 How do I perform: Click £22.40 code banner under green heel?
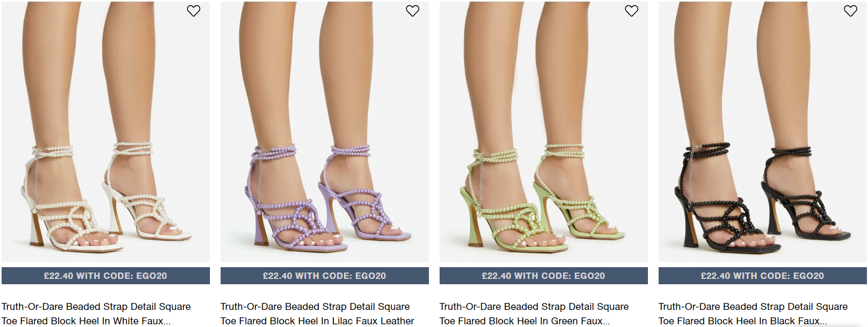click(x=544, y=276)
